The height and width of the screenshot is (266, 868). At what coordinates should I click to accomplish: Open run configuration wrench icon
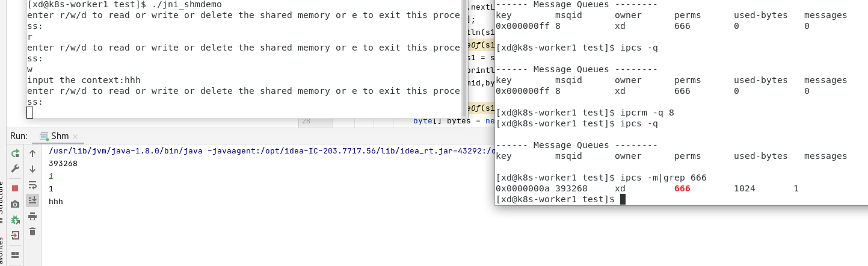15,169
